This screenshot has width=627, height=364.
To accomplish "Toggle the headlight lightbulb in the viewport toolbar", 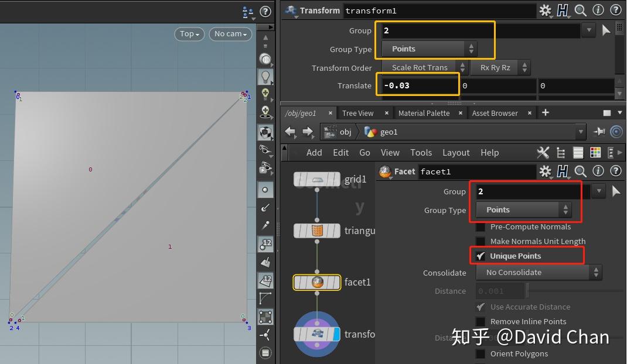I will pyautogui.click(x=265, y=75).
